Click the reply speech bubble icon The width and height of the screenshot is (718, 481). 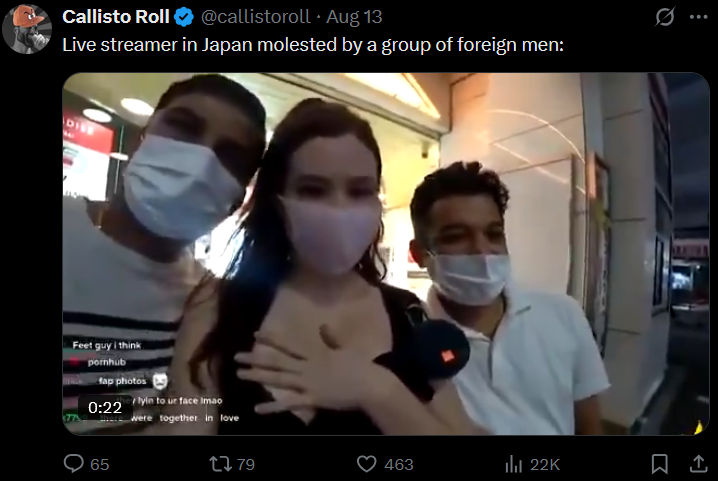tap(73, 464)
